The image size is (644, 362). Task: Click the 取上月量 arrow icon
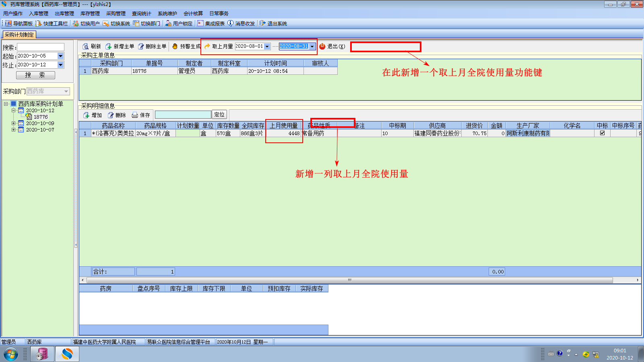pyautogui.click(x=207, y=46)
